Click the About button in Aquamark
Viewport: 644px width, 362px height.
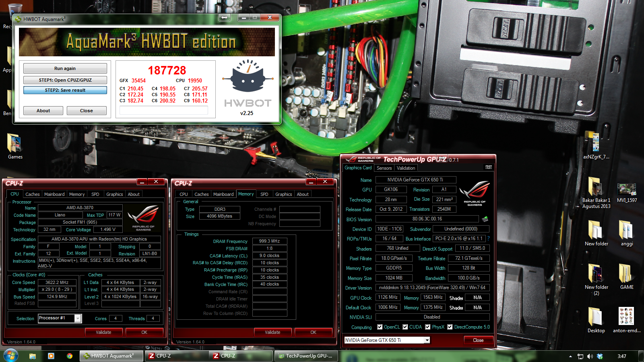tap(43, 111)
